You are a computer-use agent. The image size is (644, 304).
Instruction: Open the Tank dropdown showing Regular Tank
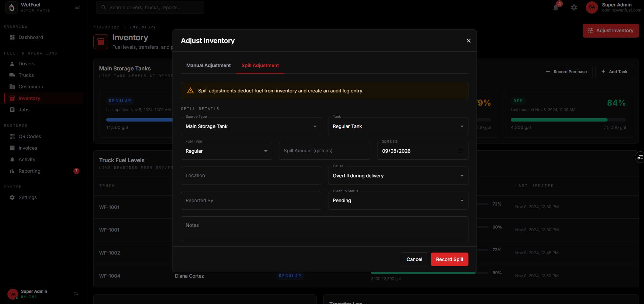tap(398, 126)
